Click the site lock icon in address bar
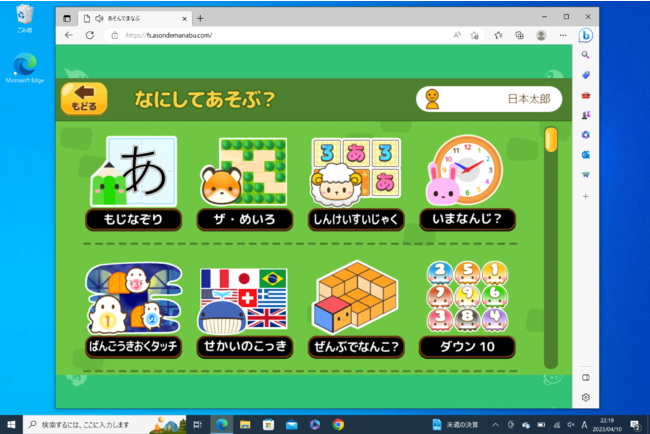 tap(114, 36)
